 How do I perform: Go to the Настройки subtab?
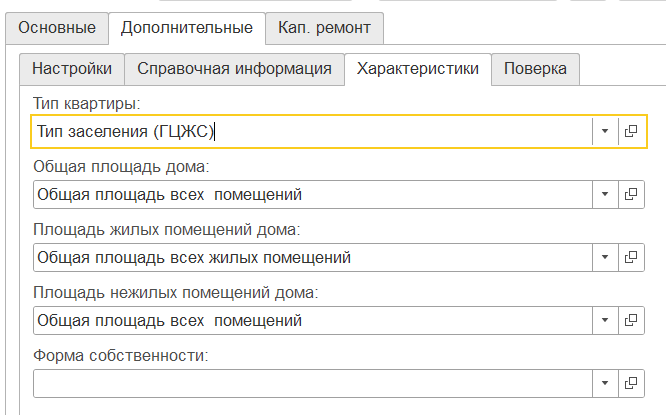click(x=72, y=69)
